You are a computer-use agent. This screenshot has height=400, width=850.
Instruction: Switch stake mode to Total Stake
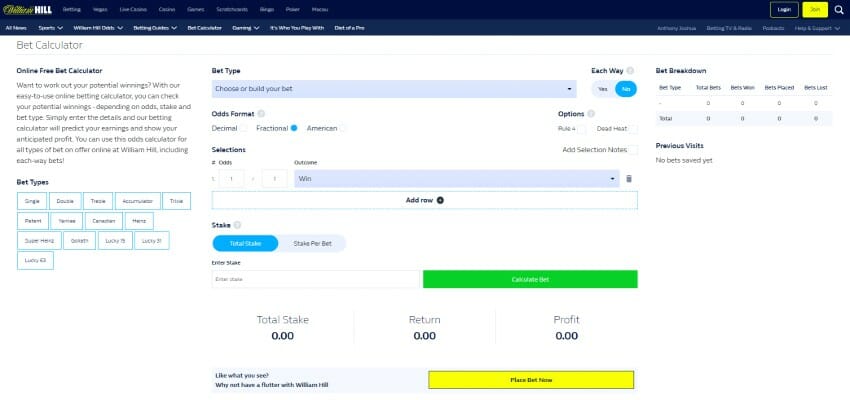[245, 243]
